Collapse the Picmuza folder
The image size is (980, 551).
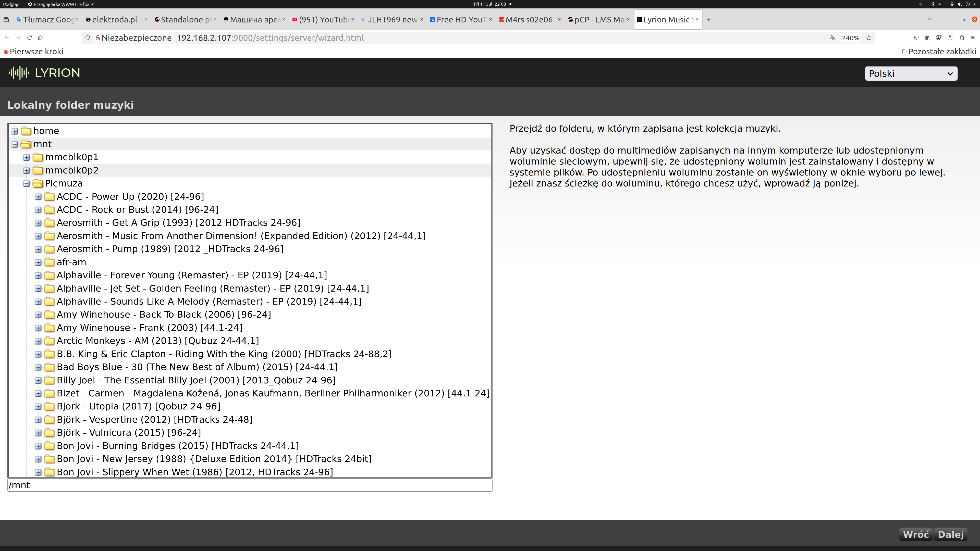[x=26, y=184]
